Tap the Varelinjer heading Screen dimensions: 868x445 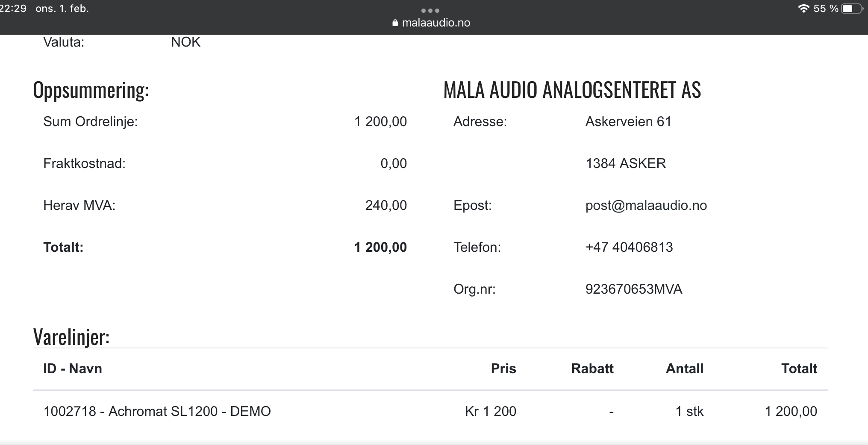(x=71, y=337)
